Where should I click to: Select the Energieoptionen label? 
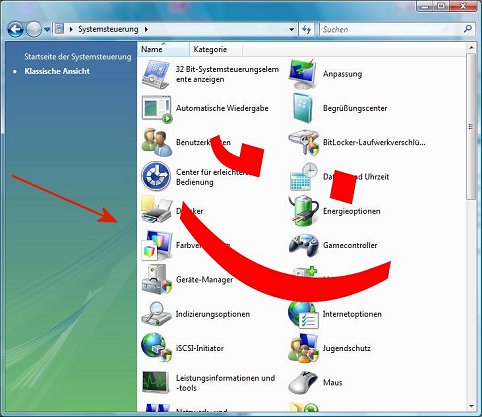[352, 211]
